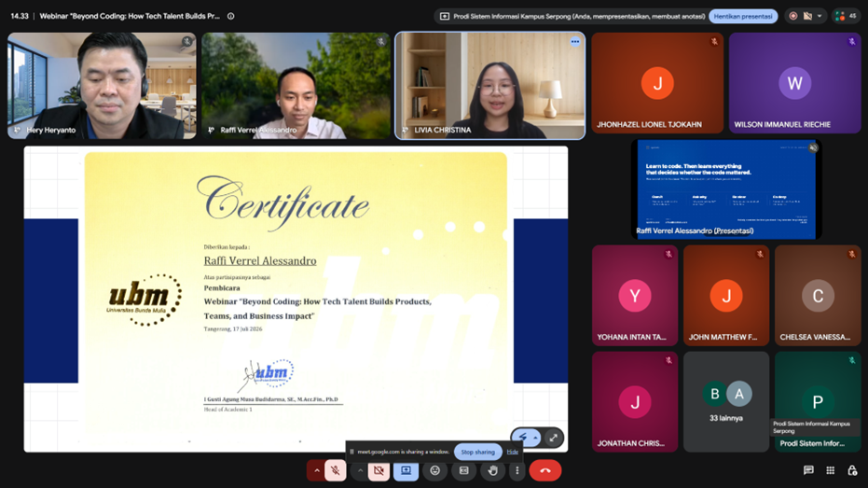This screenshot has height=488, width=868.
Task: Expand the dropdown arrow beside annotation icon
Action: [x=820, y=16]
